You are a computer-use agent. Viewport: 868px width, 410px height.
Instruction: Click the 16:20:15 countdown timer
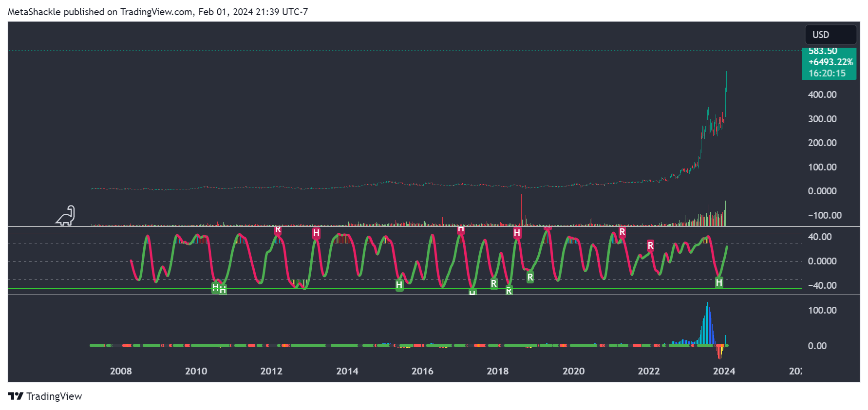click(827, 73)
